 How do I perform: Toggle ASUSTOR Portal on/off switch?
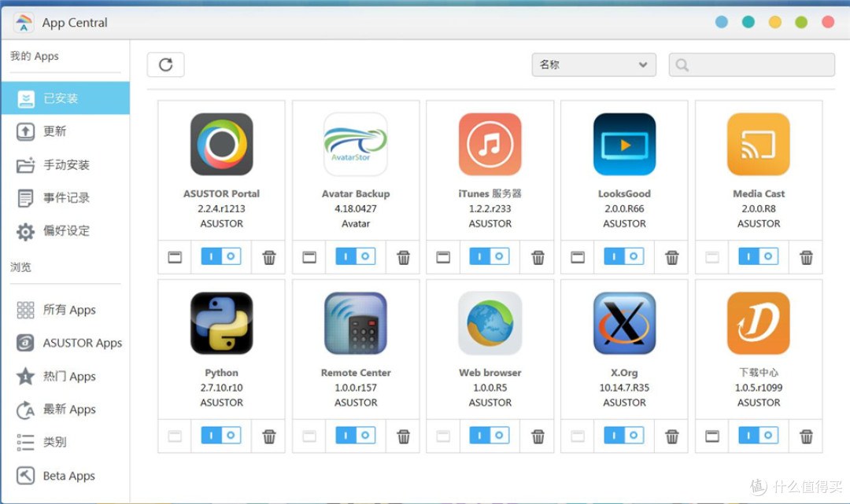(221, 256)
